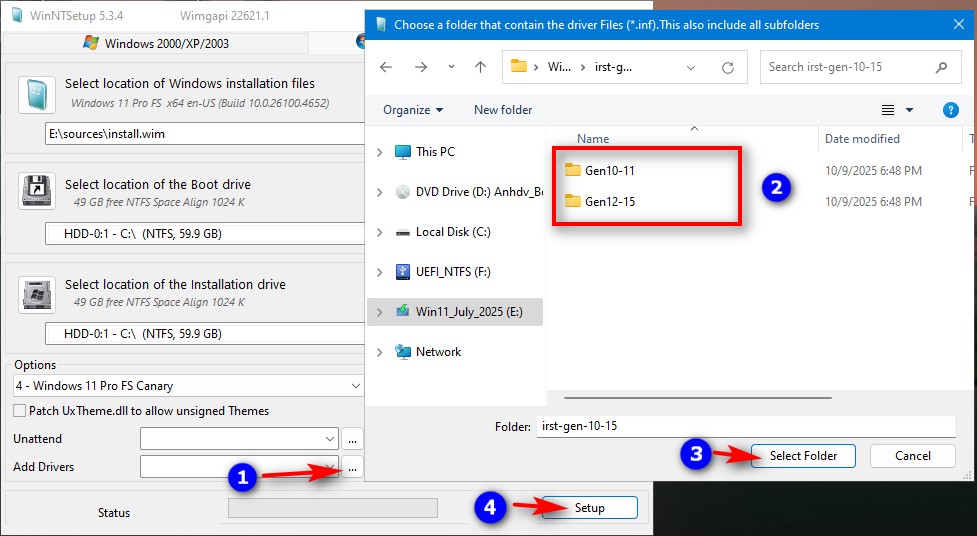Enable Patch UxTheme.dll checkbox
Screen dimensions: 977x536
pos(20,411)
